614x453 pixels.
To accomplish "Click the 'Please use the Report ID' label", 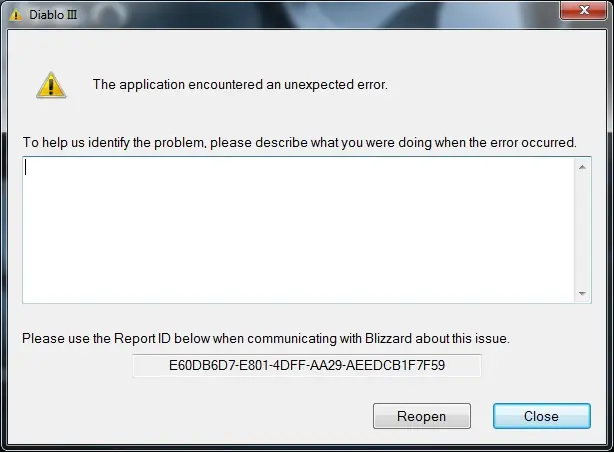I will [266, 338].
